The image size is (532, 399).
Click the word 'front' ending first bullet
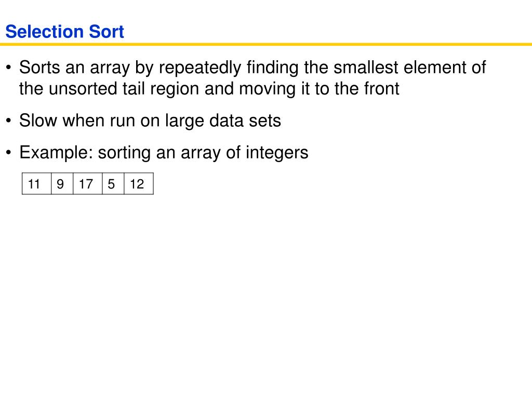(x=381, y=88)
